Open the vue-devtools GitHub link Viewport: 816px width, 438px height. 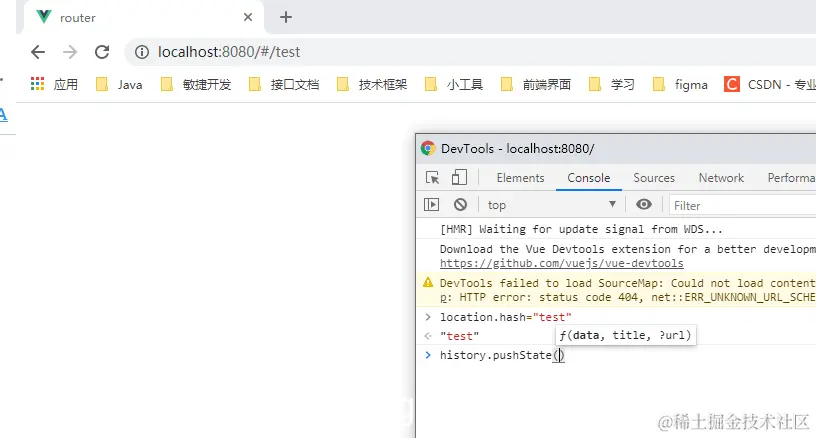pos(562,263)
